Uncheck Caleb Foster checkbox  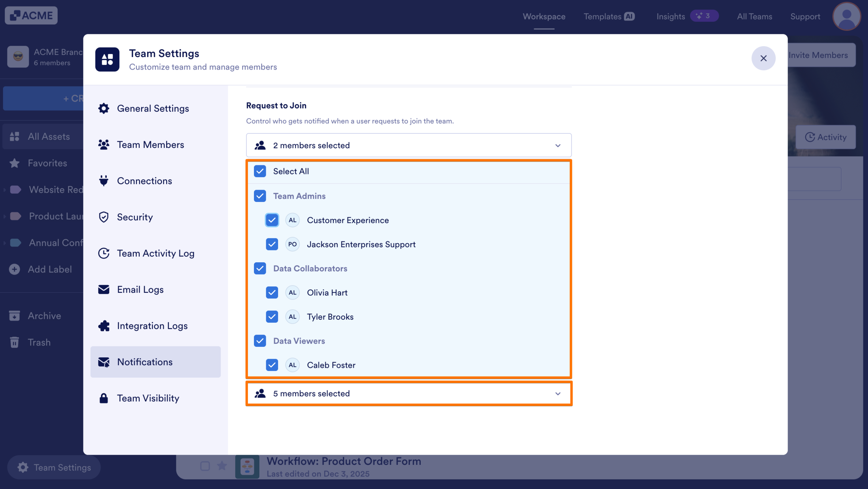pyautogui.click(x=272, y=365)
